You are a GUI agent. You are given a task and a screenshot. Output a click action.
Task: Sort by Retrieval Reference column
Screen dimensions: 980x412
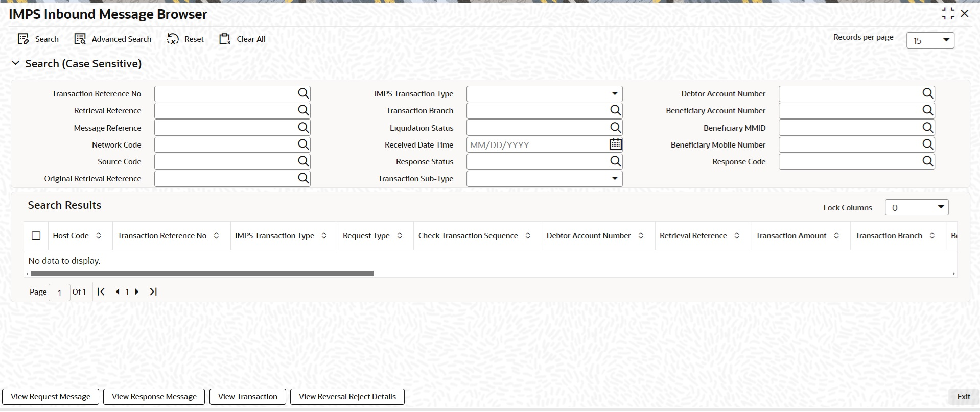(737, 236)
